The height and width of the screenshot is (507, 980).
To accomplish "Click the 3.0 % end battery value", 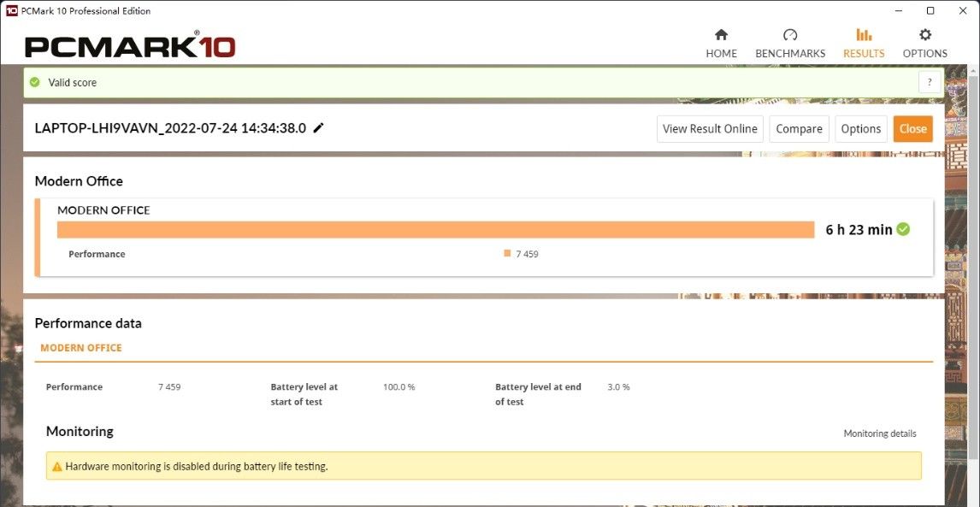I will coord(619,387).
